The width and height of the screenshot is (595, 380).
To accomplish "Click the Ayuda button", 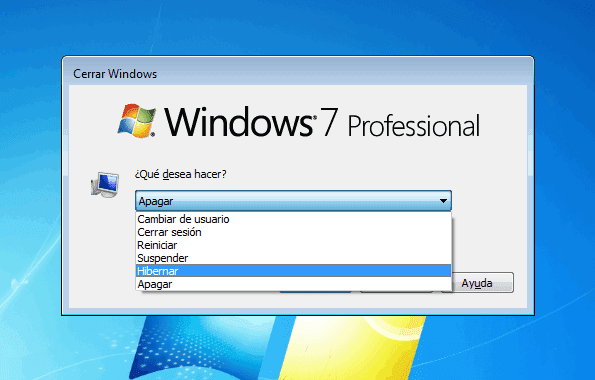I will click(478, 283).
